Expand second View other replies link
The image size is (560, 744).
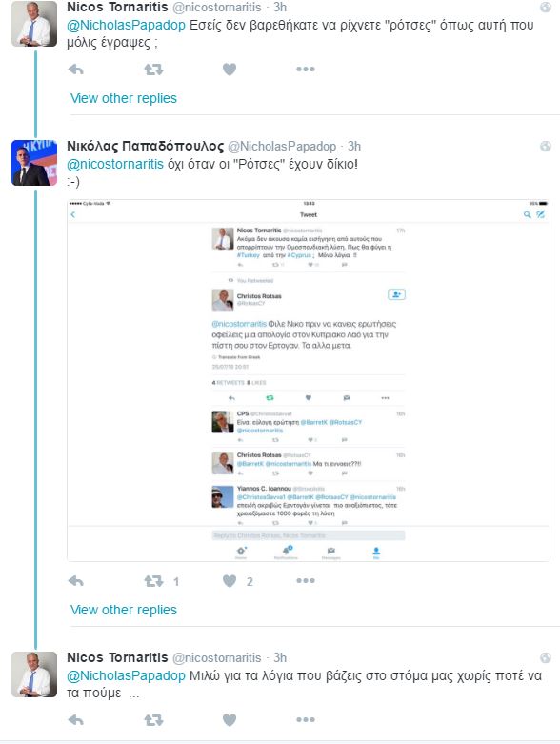coord(123,610)
